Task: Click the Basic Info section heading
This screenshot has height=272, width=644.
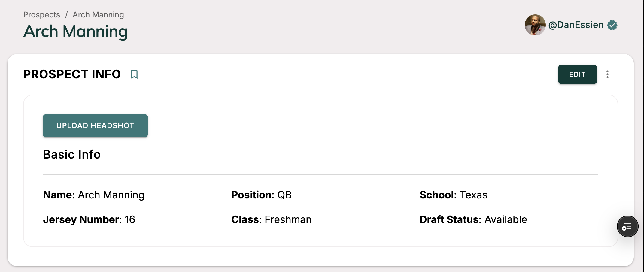Action: pos(72,154)
